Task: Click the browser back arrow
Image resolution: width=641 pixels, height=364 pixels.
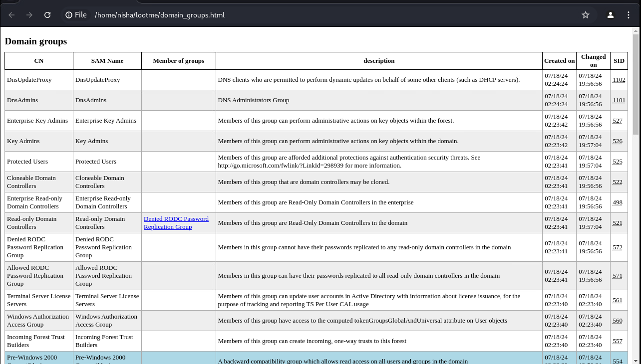Action: point(11,15)
